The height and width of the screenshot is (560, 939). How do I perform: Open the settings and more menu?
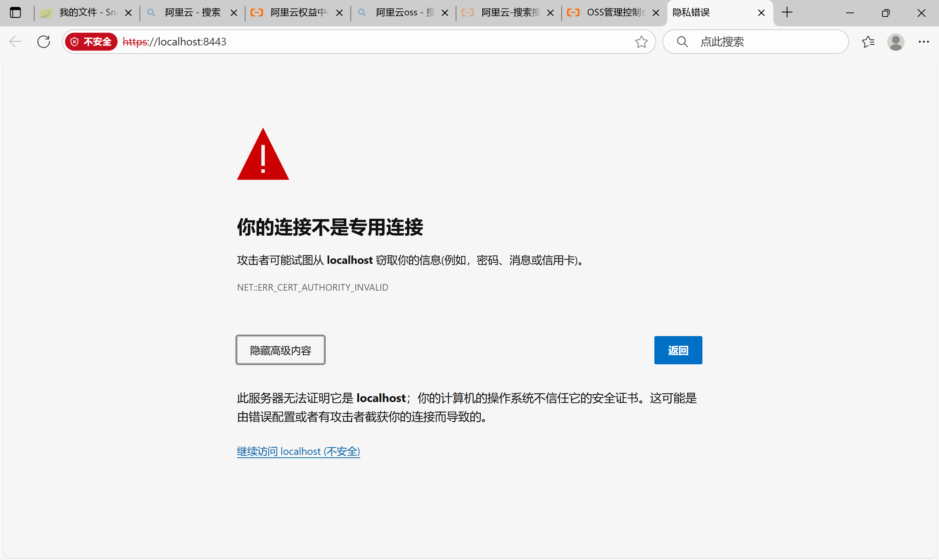click(924, 41)
